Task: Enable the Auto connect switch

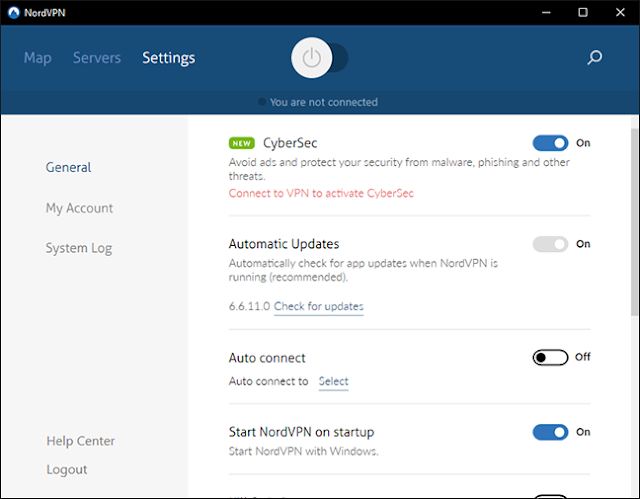Action: pyautogui.click(x=550, y=357)
